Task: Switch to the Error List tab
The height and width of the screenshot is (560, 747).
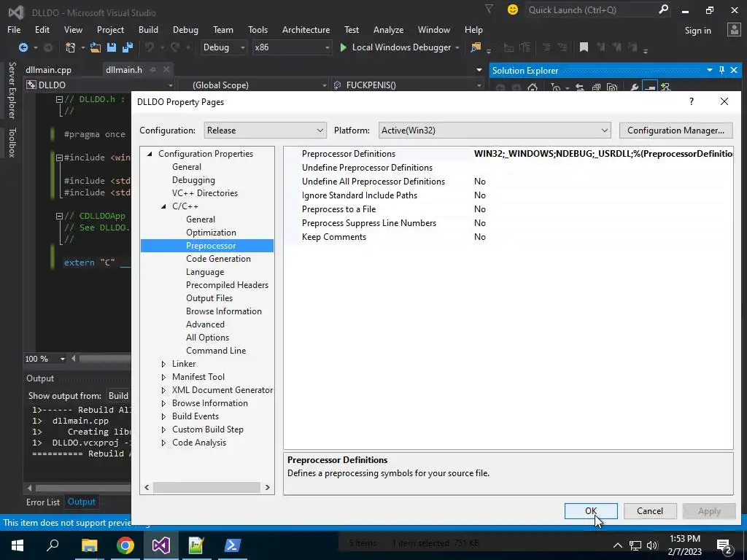Action: coord(43,502)
